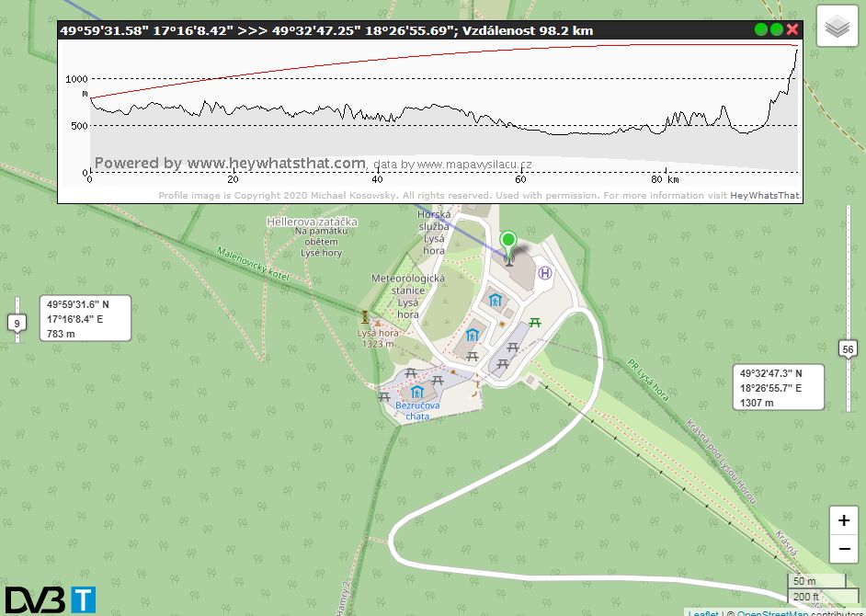Click the right coordinates box showing 1307 m
The width and height of the screenshot is (866, 616).
[781, 387]
